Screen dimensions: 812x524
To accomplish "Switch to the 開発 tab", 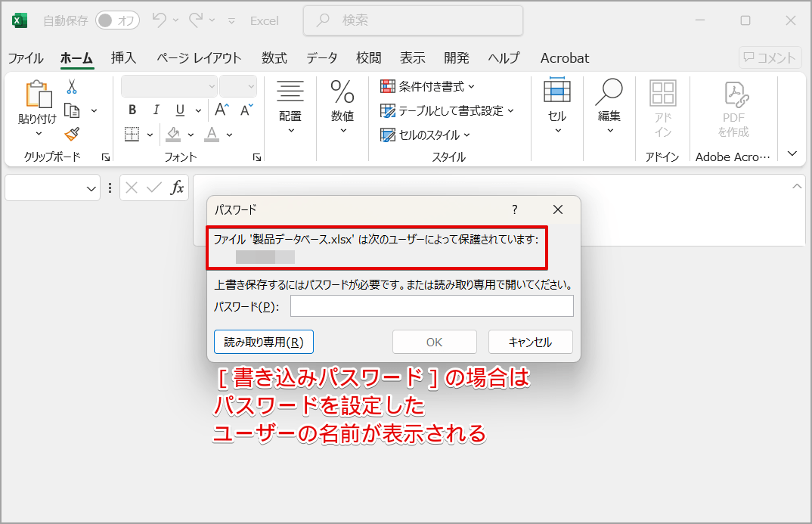I will pos(457,58).
